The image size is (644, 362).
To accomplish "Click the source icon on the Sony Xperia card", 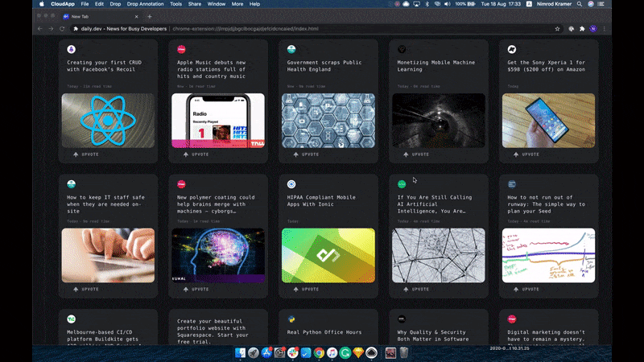I will [512, 49].
